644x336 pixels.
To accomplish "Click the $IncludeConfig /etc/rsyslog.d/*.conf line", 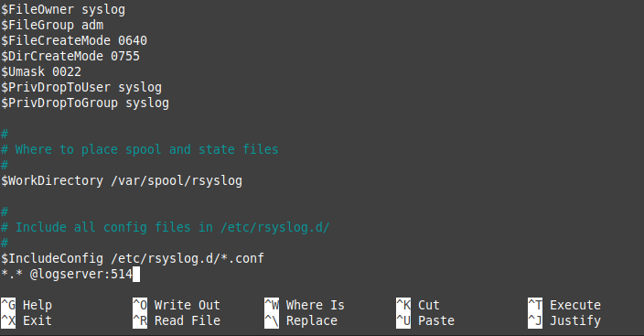I will 133,259.
